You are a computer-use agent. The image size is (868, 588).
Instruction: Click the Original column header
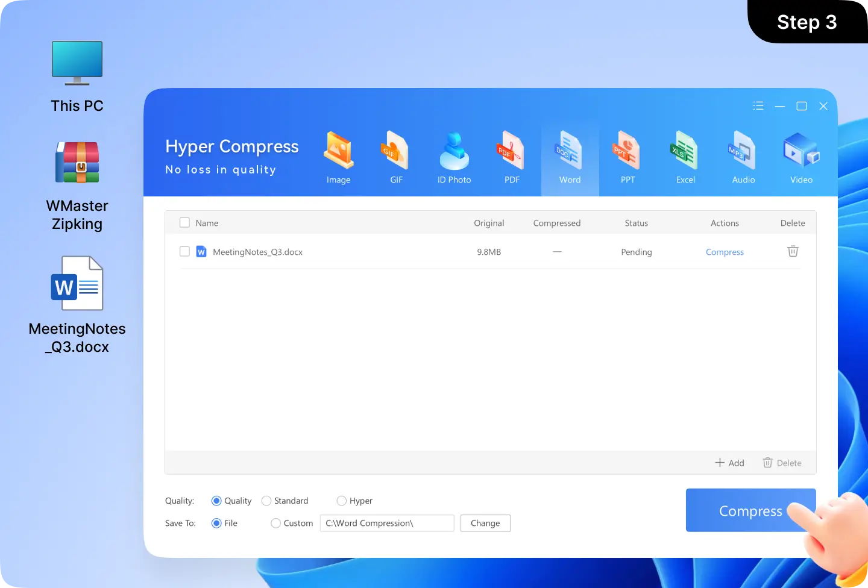(x=489, y=223)
